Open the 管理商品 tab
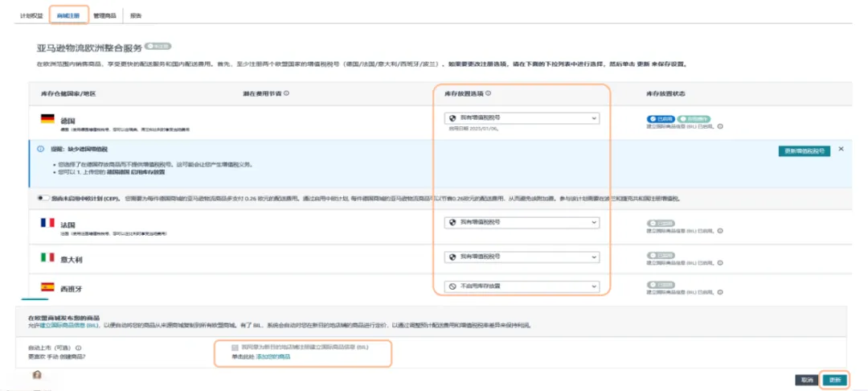The width and height of the screenshot is (868, 391). point(104,15)
